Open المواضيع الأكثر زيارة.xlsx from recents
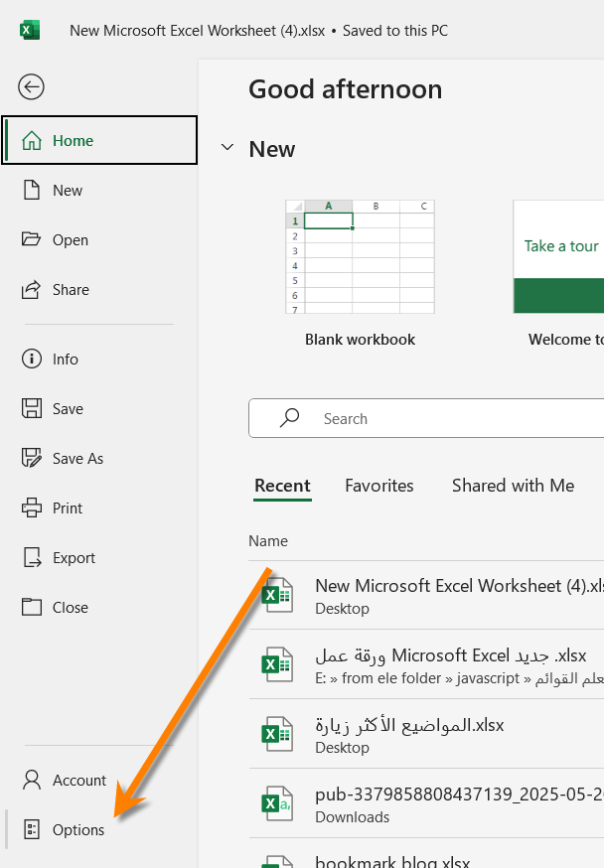The image size is (604, 868). 426,734
